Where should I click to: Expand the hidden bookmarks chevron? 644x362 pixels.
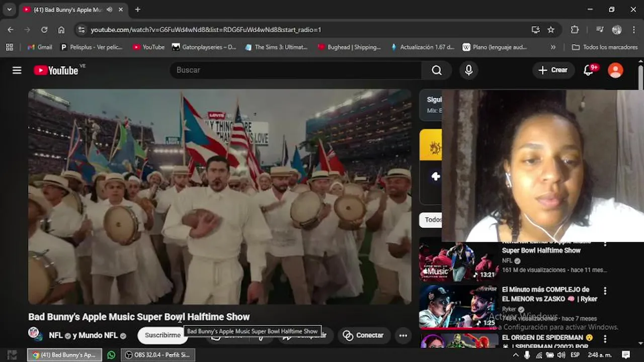553,47
